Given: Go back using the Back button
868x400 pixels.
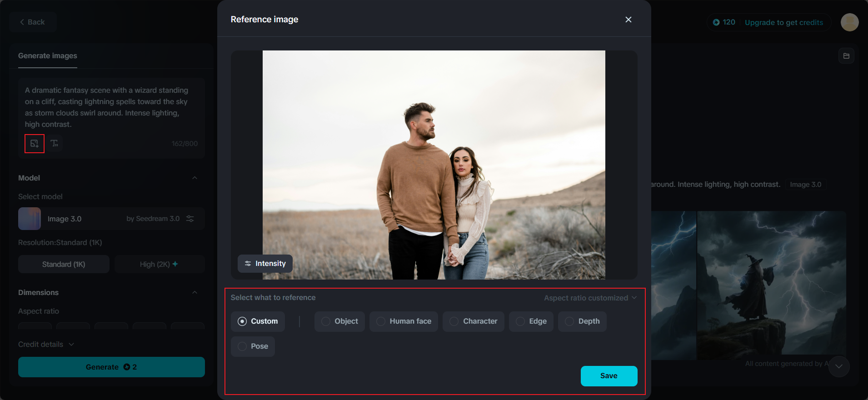Looking at the screenshot, I should click(32, 22).
